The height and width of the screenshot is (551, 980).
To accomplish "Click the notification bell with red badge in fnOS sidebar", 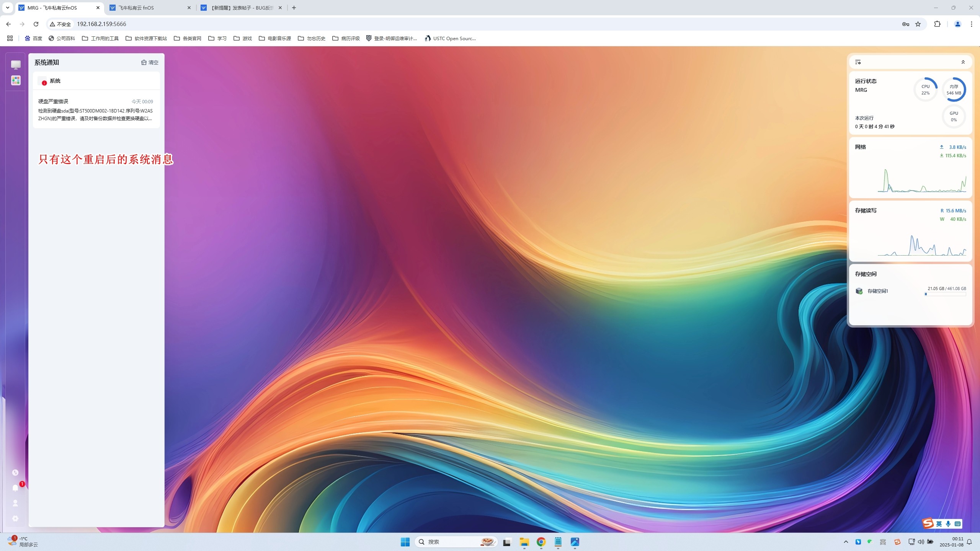I will coord(15,488).
